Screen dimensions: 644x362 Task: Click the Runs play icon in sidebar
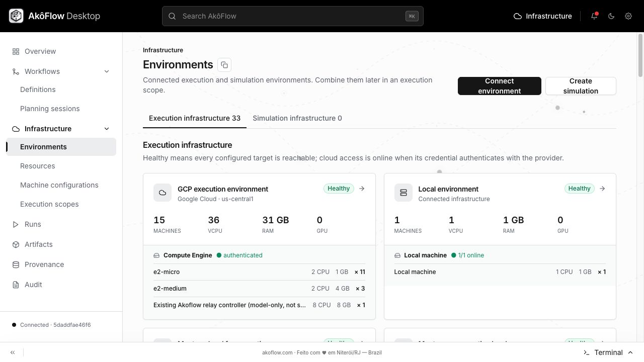coord(16,224)
